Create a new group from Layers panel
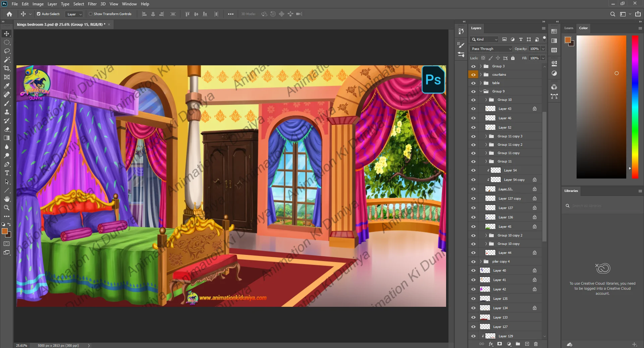 click(x=518, y=344)
